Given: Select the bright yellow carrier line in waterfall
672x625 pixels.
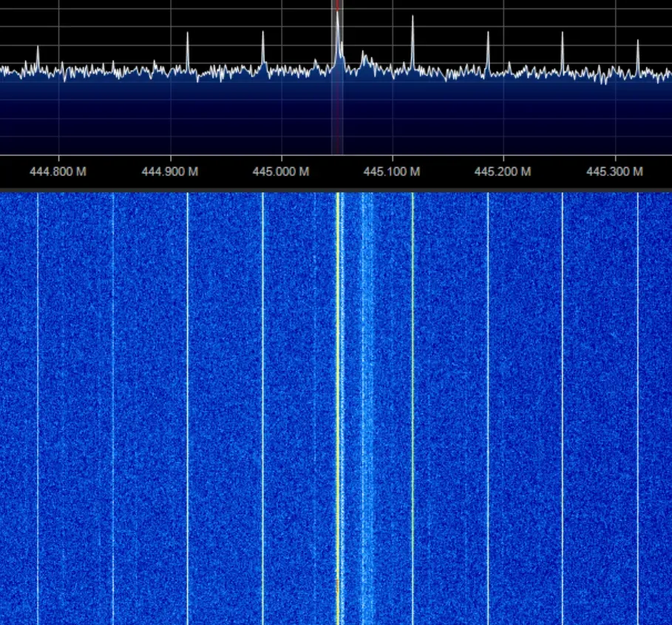Looking at the screenshot, I should pyautogui.click(x=338, y=407).
